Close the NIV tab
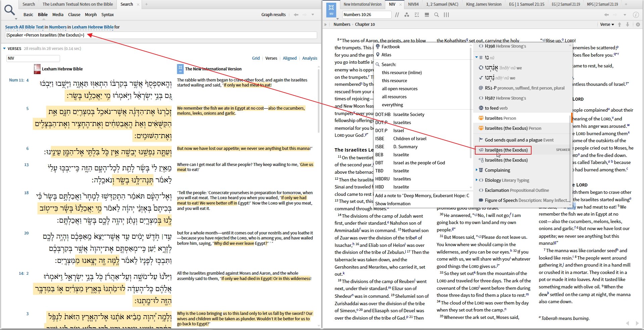 (x=400, y=4)
